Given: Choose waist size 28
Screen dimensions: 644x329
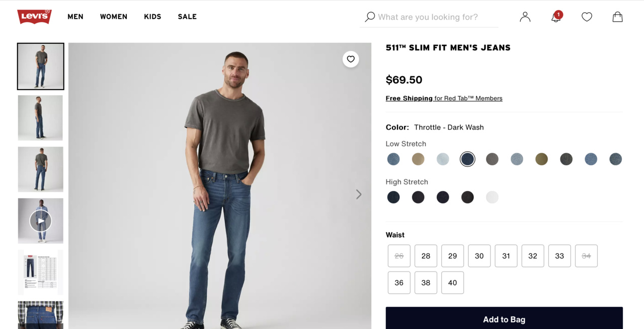Looking at the screenshot, I should coord(426,256).
